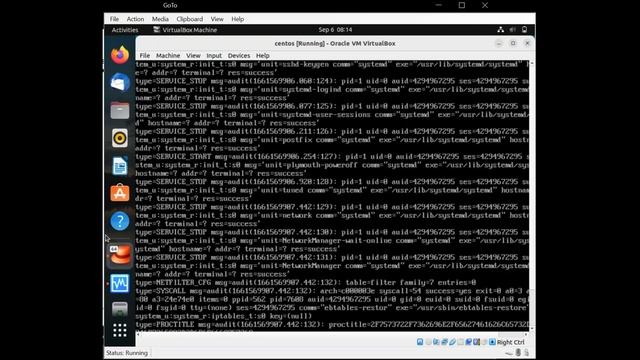Open network indicator in Ubuntu top bar

[x=500, y=30]
